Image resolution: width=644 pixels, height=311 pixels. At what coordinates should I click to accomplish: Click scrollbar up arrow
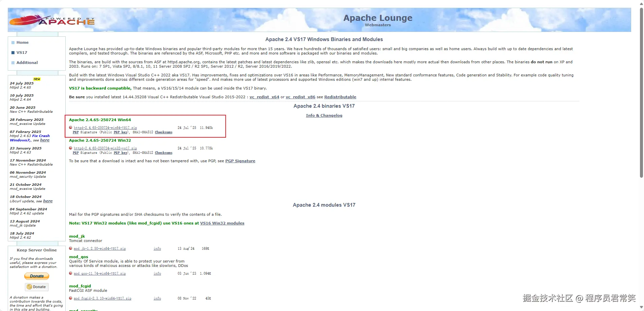[x=641, y=3]
